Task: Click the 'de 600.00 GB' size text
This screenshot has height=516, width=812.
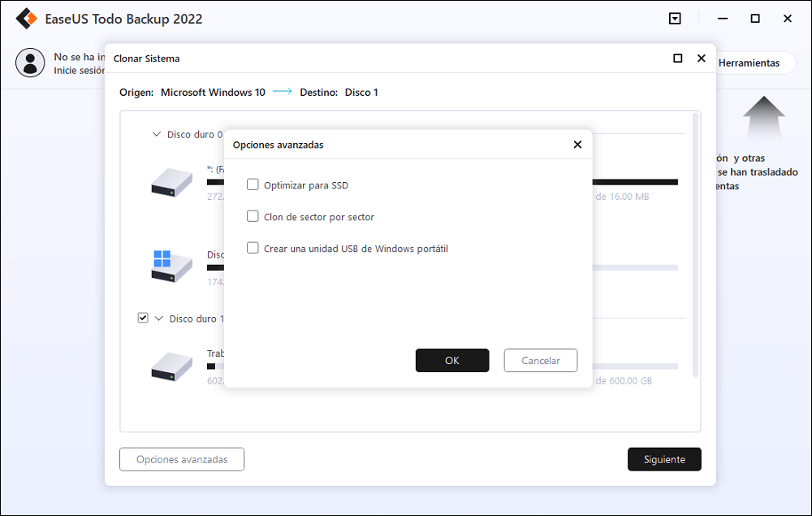Action: (x=624, y=381)
